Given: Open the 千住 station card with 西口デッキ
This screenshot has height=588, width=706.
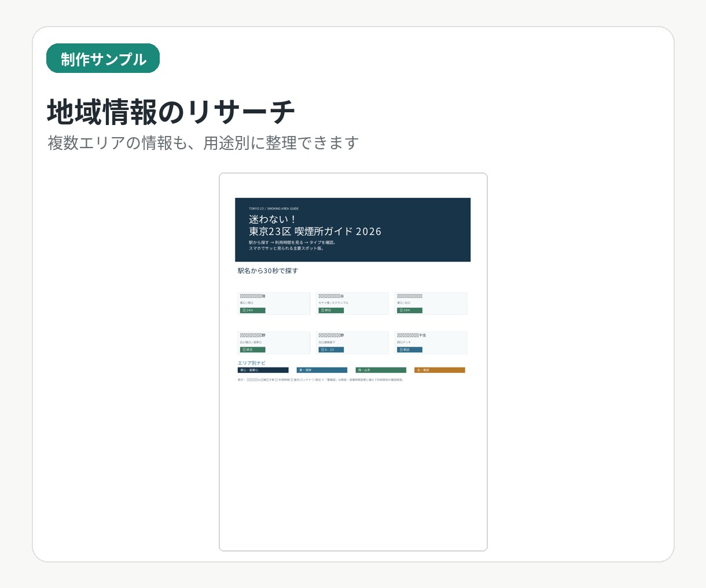Looking at the screenshot, I should (431, 343).
